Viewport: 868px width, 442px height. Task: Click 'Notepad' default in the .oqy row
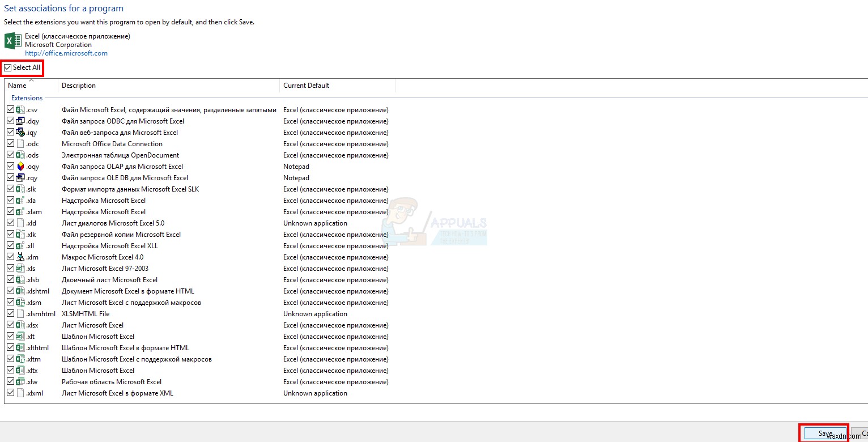click(296, 167)
